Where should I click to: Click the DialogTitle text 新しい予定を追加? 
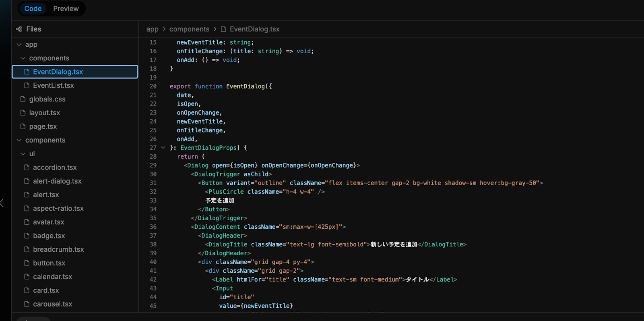click(394, 244)
